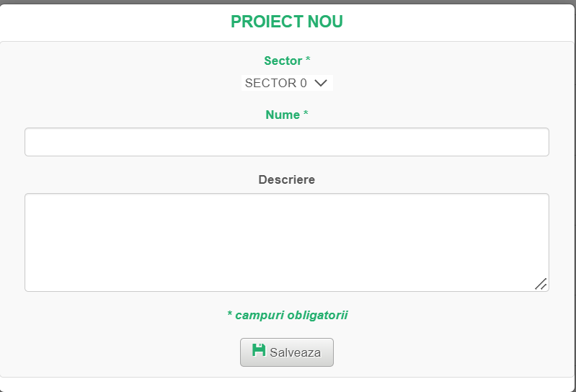
Task: Expand the Sector dropdown chevron arrow
Action: [x=321, y=83]
